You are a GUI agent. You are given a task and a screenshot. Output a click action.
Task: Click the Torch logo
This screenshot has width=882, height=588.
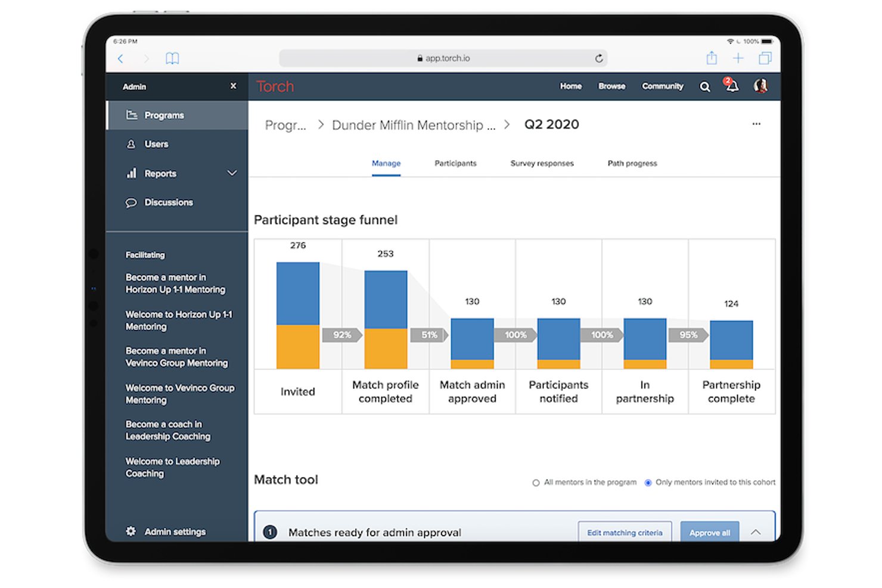275,86
